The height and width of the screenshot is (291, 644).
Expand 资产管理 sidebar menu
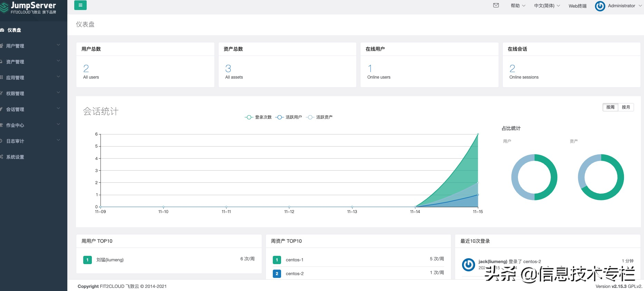tap(33, 62)
